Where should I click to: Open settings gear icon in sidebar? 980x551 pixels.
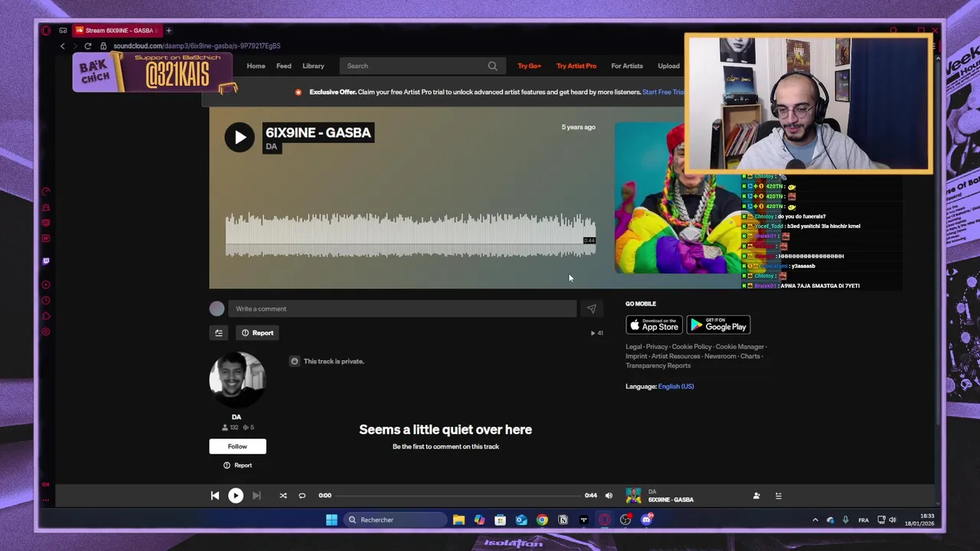pos(46,332)
